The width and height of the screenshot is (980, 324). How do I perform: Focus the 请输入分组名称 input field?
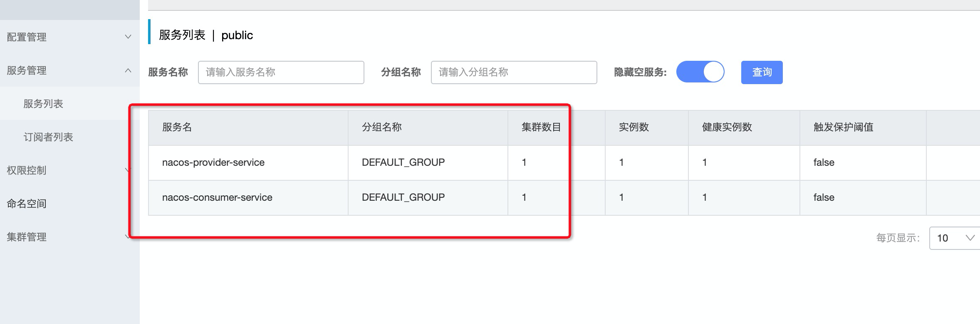[514, 72]
